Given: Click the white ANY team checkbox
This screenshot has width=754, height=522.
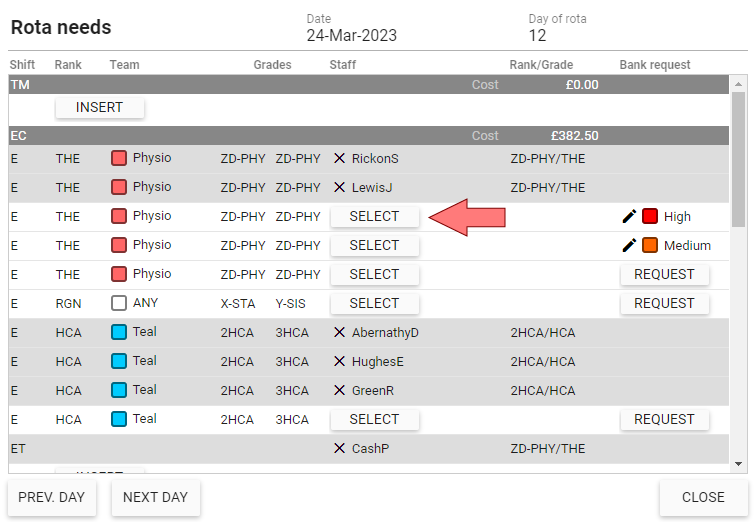Looking at the screenshot, I should pos(119,303).
